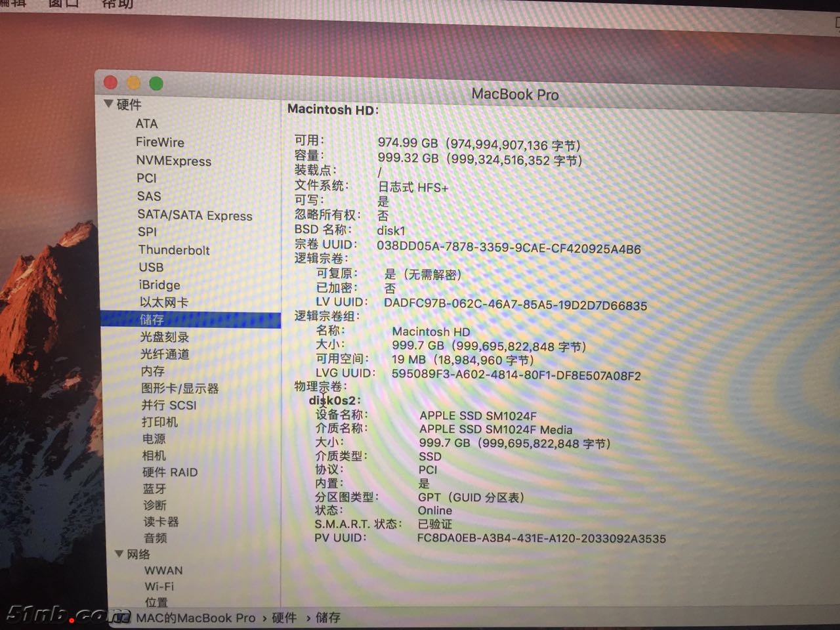Select 位置 under the 网络 section
Image resolution: width=840 pixels, height=630 pixels.
pyautogui.click(x=156, y=602)
